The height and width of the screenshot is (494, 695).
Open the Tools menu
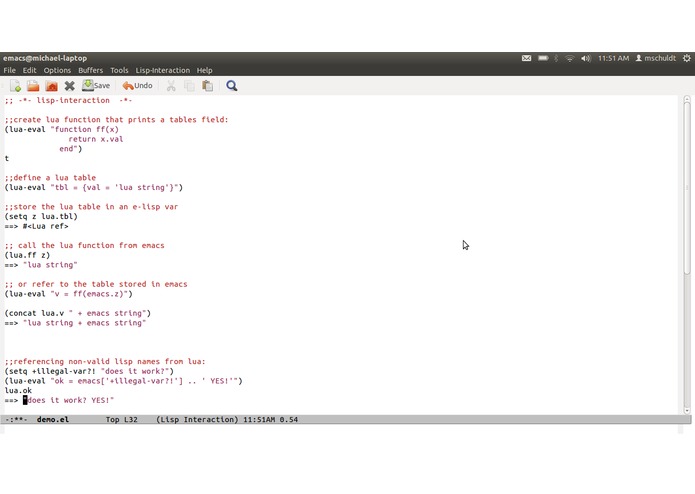119,70
